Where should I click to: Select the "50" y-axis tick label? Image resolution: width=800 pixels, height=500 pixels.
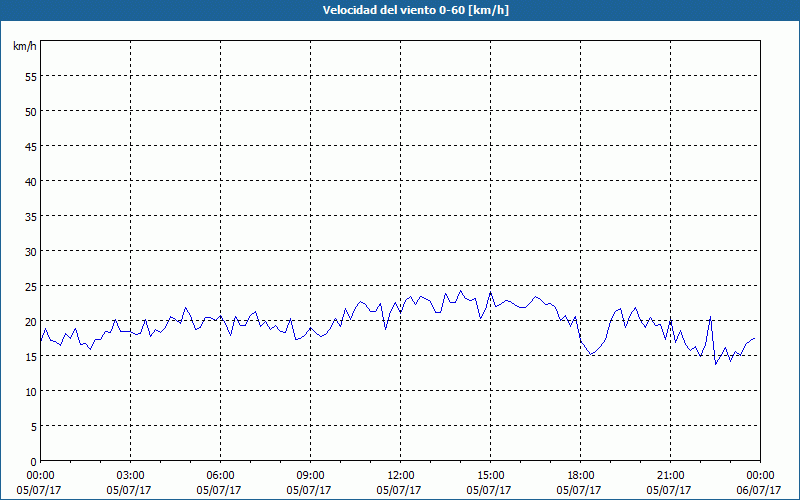tap(31, 111)
